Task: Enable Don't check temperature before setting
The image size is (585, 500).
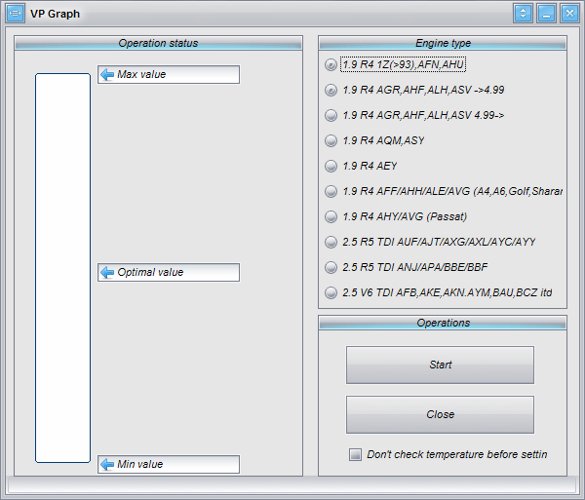Action: (x=355, y=454)
